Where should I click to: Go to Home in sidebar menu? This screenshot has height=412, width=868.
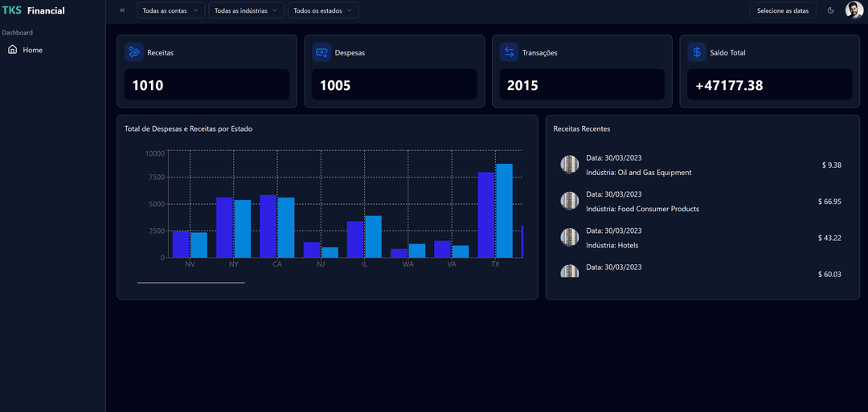[32, 50]
